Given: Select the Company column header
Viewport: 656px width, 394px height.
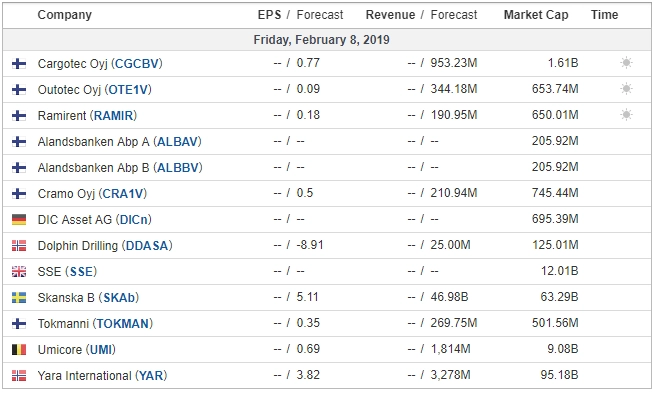Looking at the screenshot, I should [64, 15].
